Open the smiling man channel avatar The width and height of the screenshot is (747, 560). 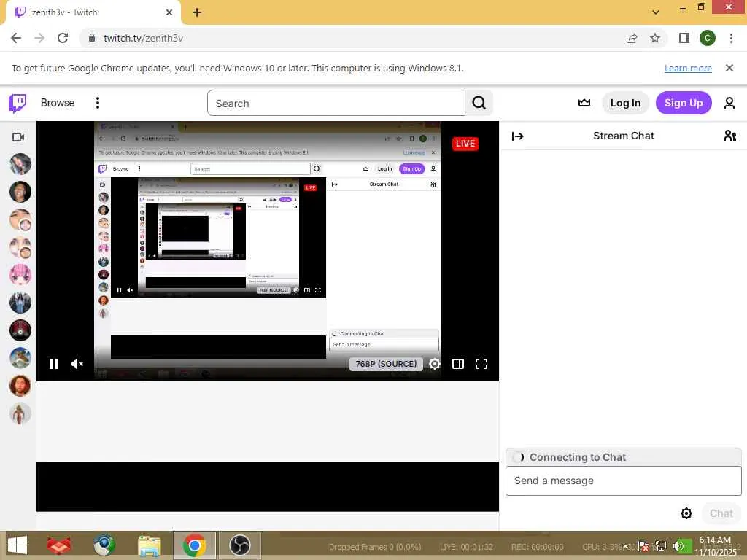click(20, 192)
